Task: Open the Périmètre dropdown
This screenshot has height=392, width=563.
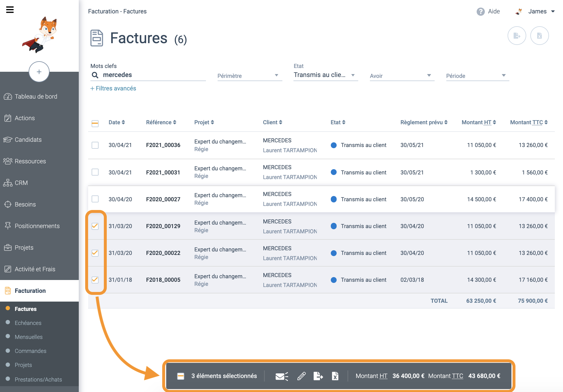Action: (x=250, y=76)
